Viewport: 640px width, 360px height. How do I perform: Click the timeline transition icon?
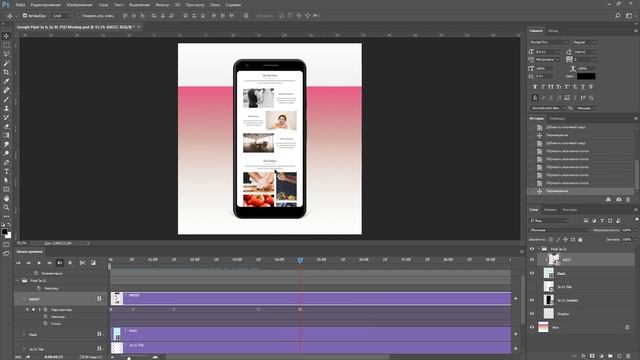[x=93, y=263]
